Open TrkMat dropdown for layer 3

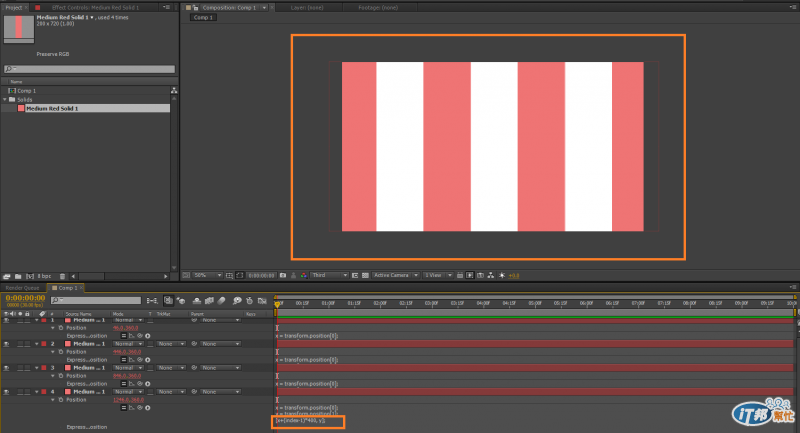(x=170, y=368)
